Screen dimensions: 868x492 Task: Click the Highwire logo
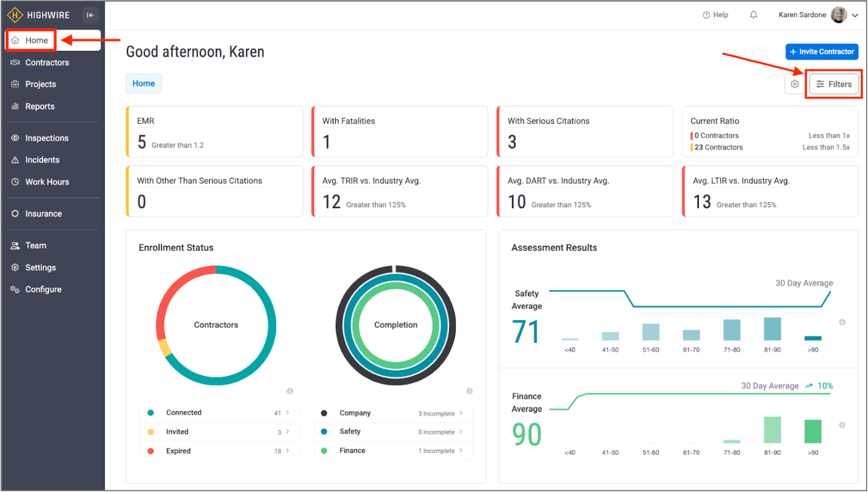(x=38, y=15)
